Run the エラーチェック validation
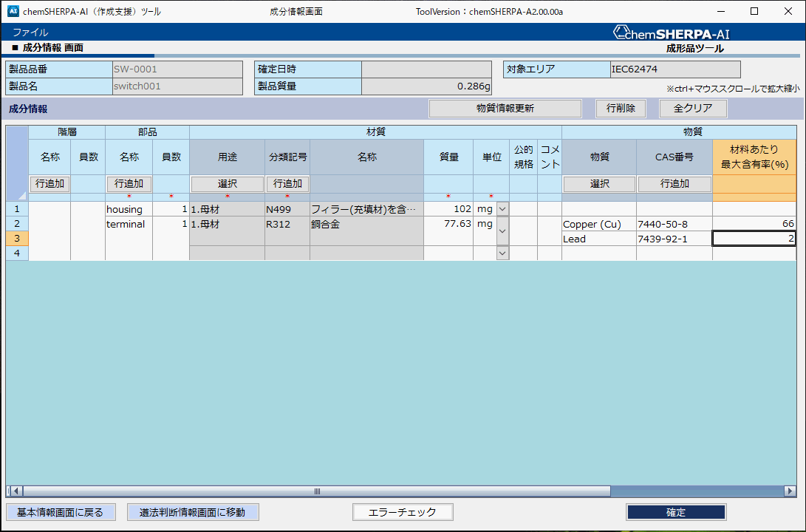Screen dimensions: 806x532 pos(403,511)
